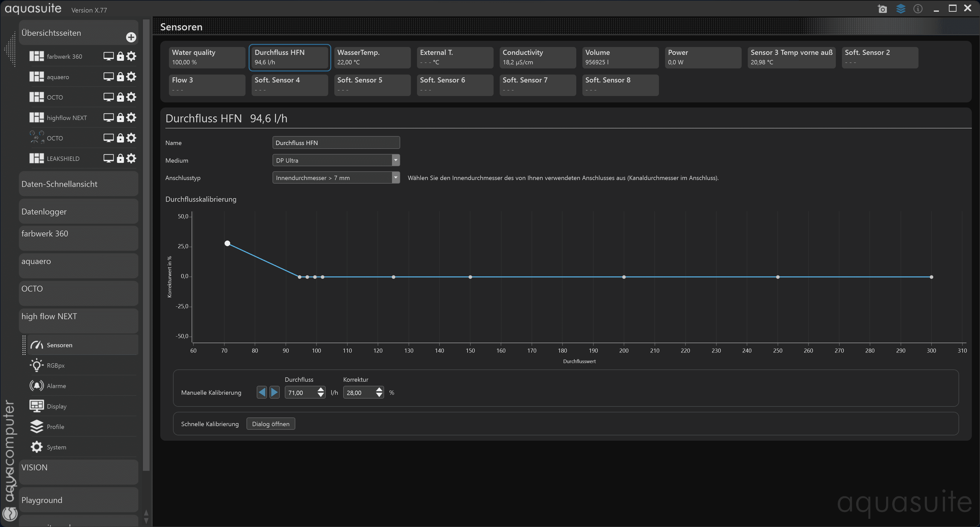
Task: Add a new overview page with plus icon
Action: point(131,37)
